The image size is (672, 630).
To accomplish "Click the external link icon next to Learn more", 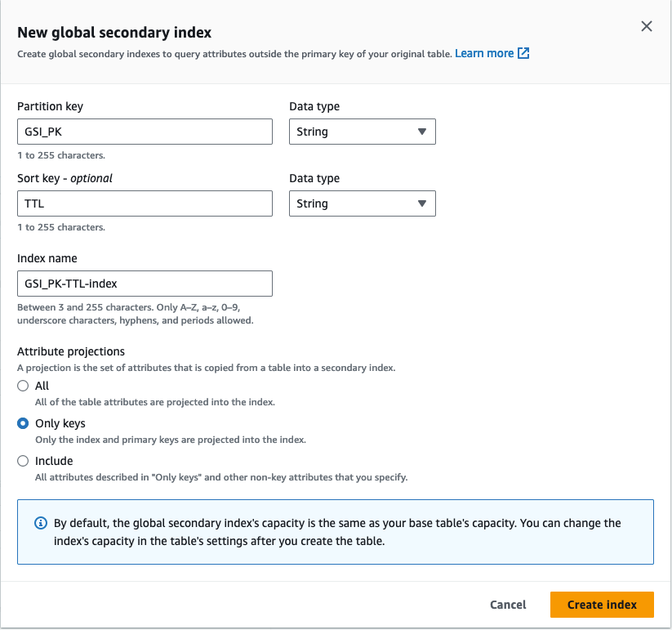I will tap(523, 52).
